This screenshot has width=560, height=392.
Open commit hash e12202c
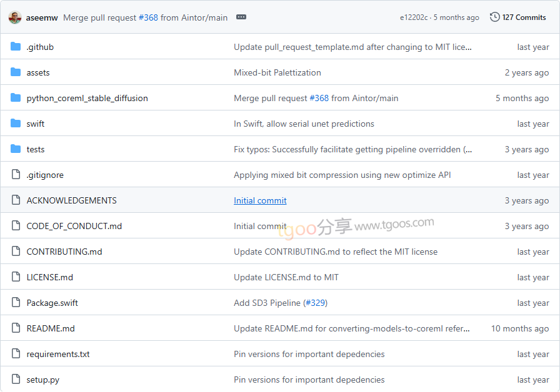point(414,17)
